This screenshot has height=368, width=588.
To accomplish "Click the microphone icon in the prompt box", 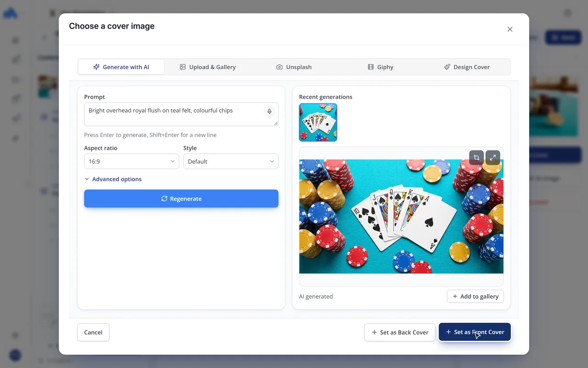I will tap(270, 111).
